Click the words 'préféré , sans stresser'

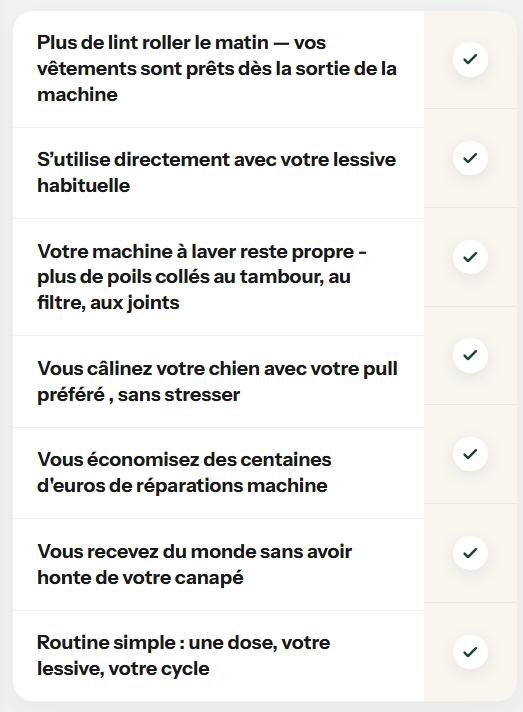point(138,395)
